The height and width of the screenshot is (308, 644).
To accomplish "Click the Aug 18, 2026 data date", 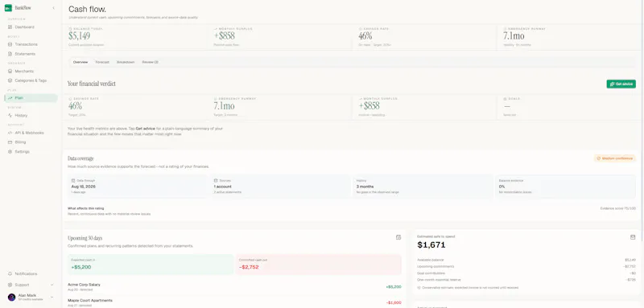I will 84,187.
